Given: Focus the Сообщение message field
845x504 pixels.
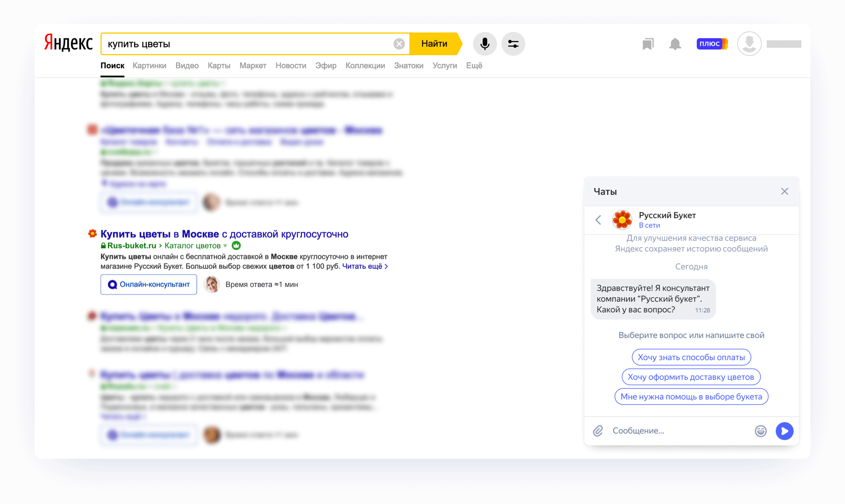Looking at the screenshot, I should pos(679,431).
